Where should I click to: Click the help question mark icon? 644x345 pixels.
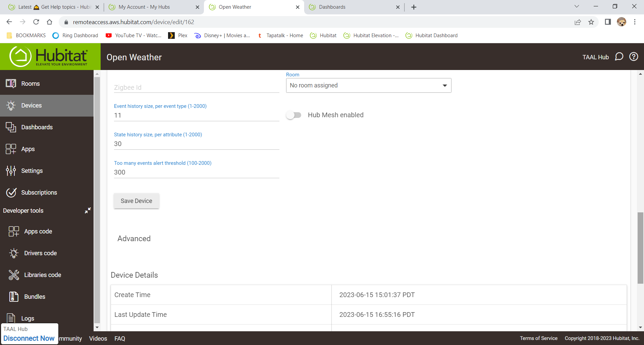click(634, 57)
